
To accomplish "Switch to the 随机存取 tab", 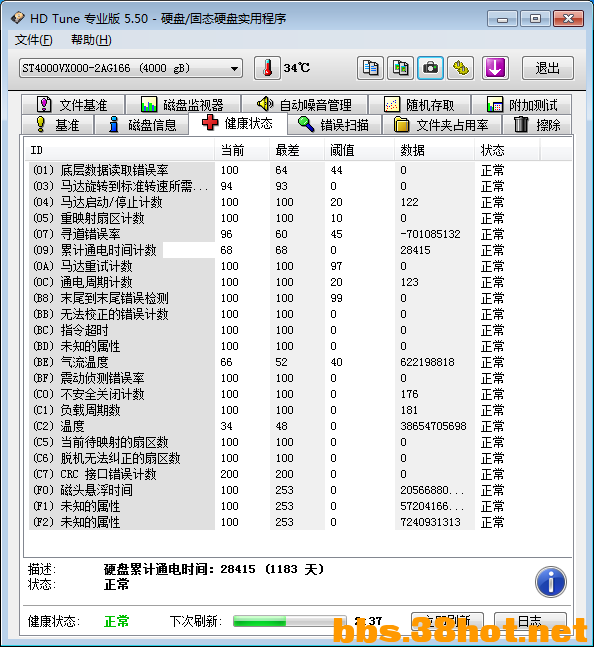I will 420,104.
